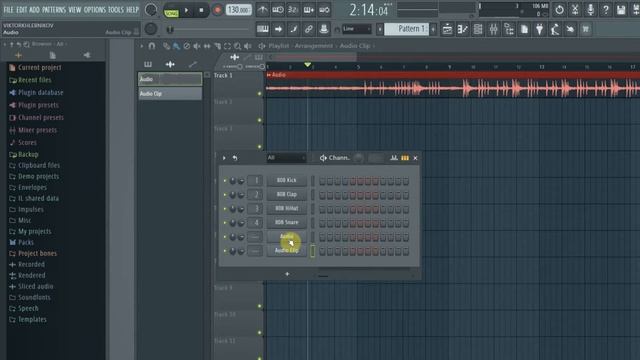The image size is (640, 360).
Task: Open the help question mark icon
Action: pos(606,9)
